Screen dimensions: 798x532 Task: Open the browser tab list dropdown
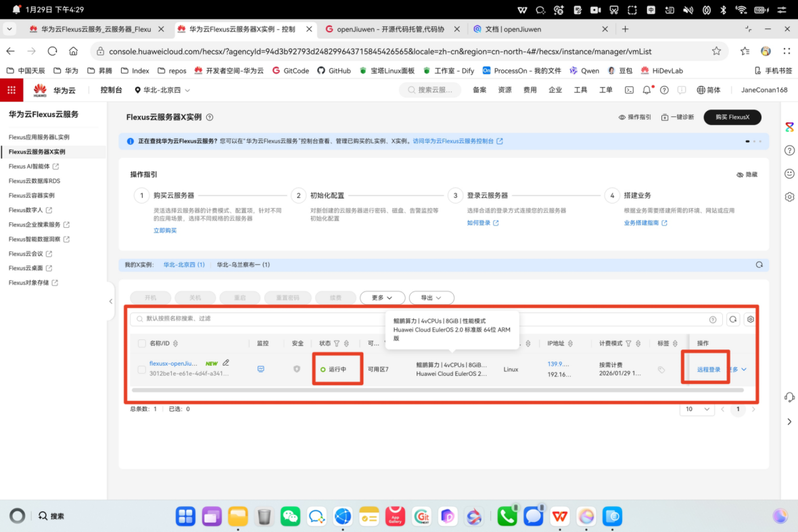[x=9, y=29]
